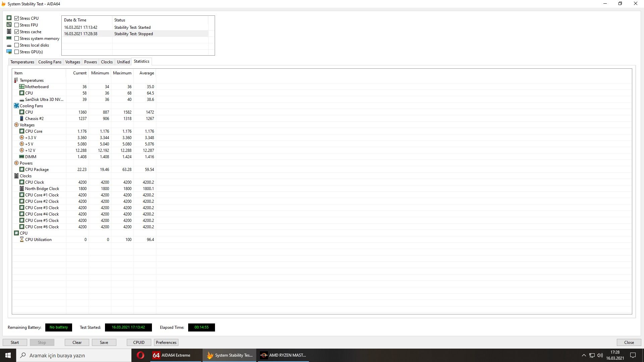Open the notification center icon
This screenshot has width=644, height=362.
[633, 355]
